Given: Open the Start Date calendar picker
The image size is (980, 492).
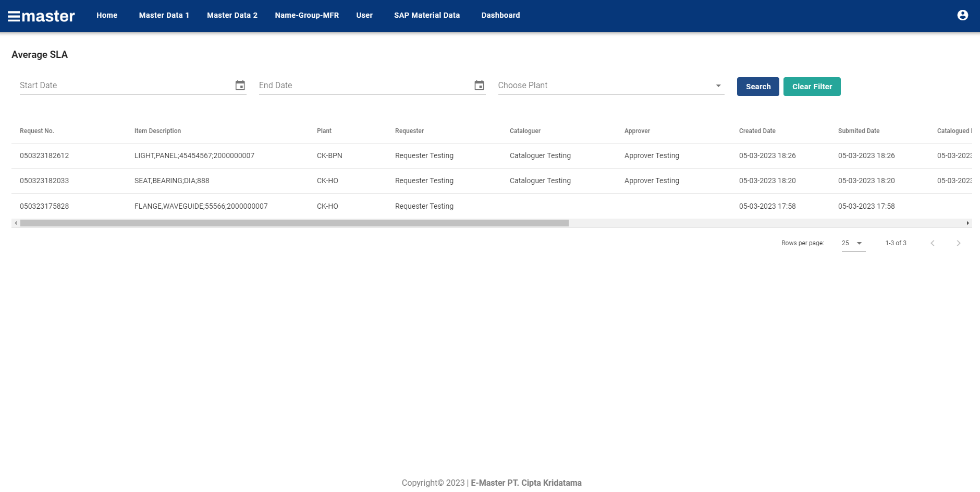Looking at the screenshot, I should pos(240,85).
